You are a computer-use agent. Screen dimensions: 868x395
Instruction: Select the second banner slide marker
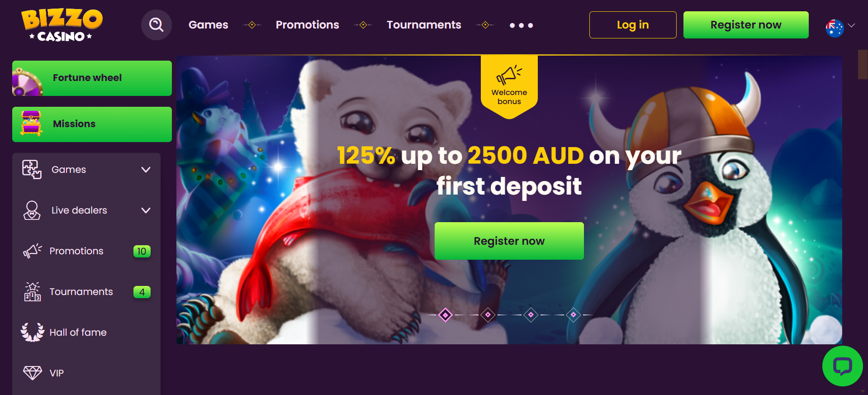[488, 314]
